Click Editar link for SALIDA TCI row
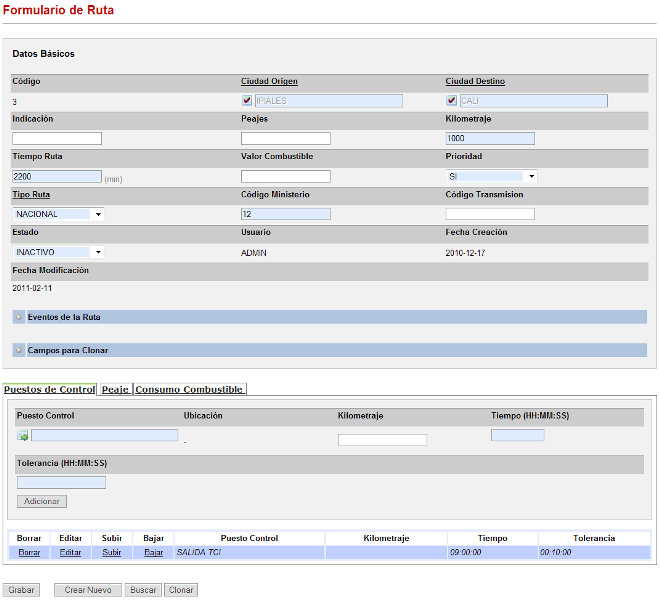The image size is (660, 600). point(70,552)
